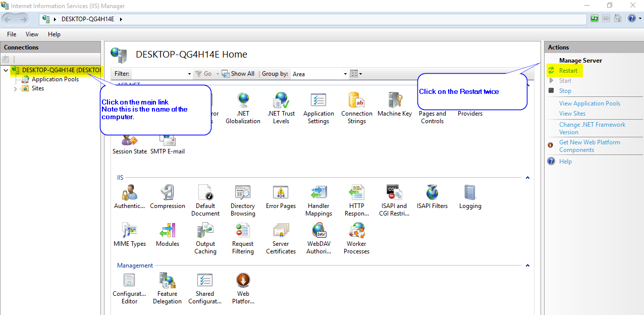
Task: Click the help question mark toolbar icon
Action: (x=632, y=19)
